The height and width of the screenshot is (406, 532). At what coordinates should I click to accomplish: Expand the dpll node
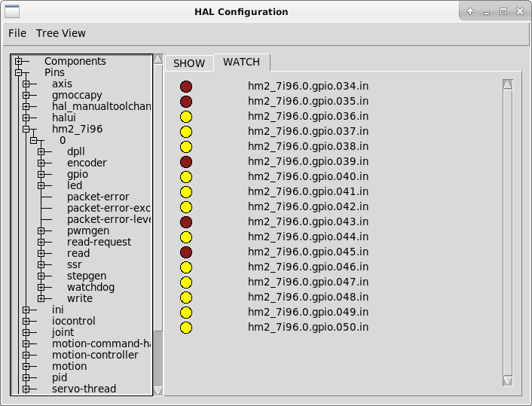click(x=41, y=151)
